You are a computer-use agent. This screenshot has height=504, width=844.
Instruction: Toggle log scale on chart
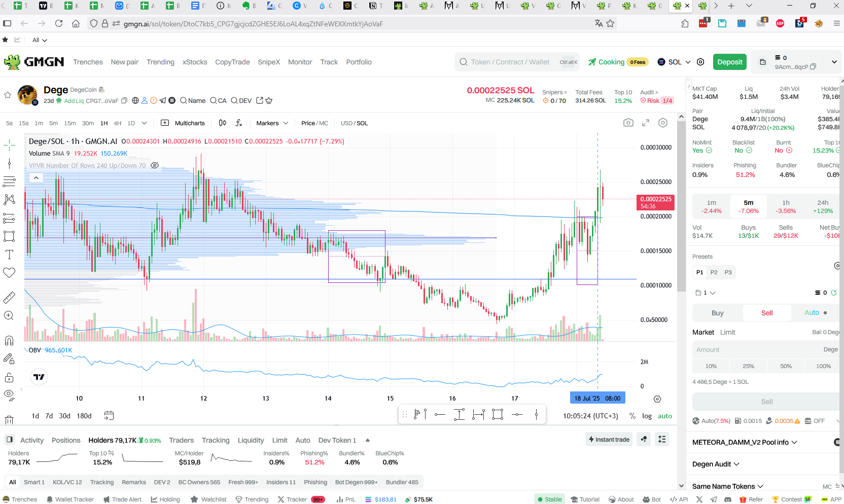(x=647, y=416)
